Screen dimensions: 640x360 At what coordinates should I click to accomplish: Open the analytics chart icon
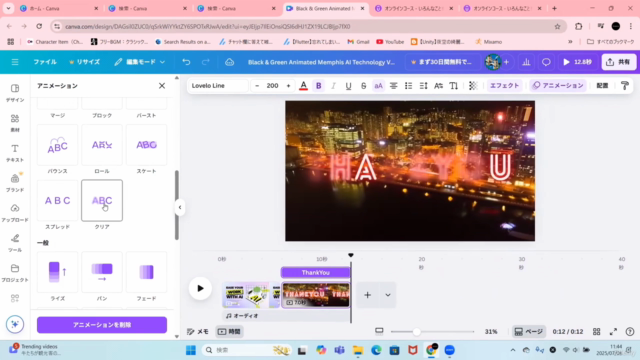526,62
